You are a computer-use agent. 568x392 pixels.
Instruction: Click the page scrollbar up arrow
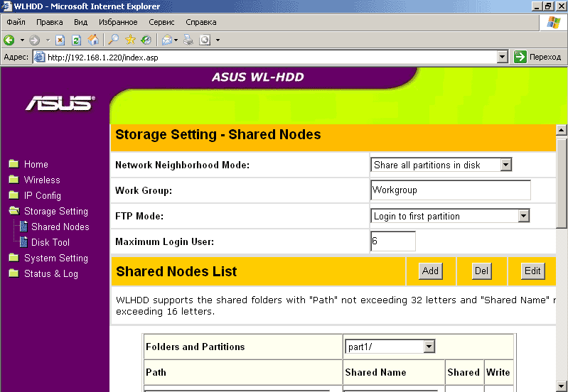tap(562, 130)
